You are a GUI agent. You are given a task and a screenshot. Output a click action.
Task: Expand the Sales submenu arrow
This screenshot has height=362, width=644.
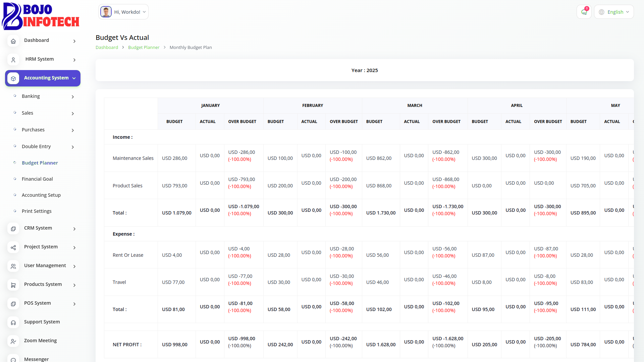click(73, 114)
